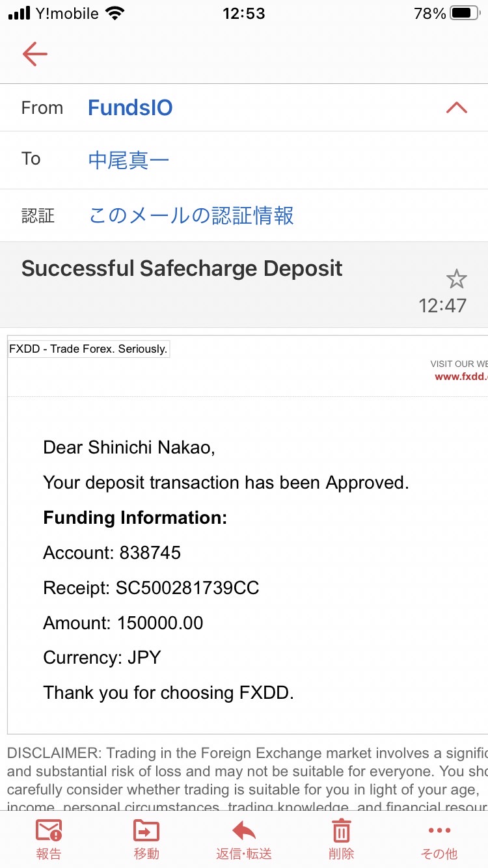Viewport: 488px width, 868px height.
Task: Tap the receipt number SC500281739CC
Action: coord(187,588)
